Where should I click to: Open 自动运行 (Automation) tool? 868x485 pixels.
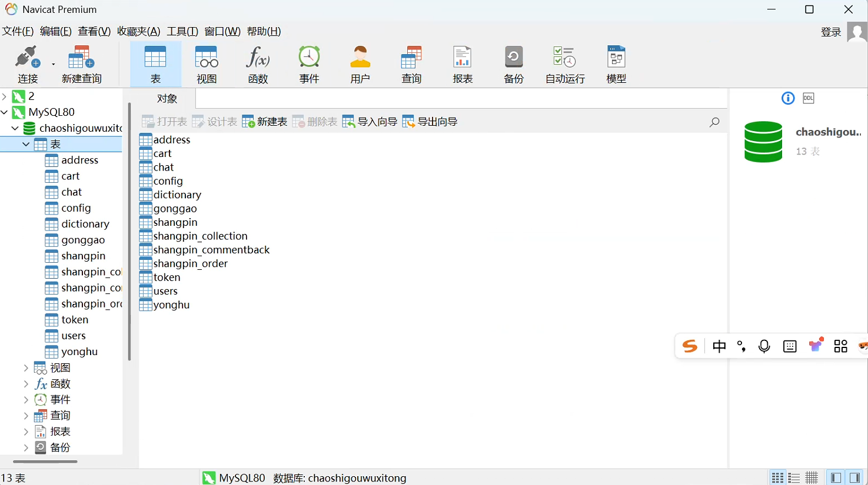(x=565, y=65)
